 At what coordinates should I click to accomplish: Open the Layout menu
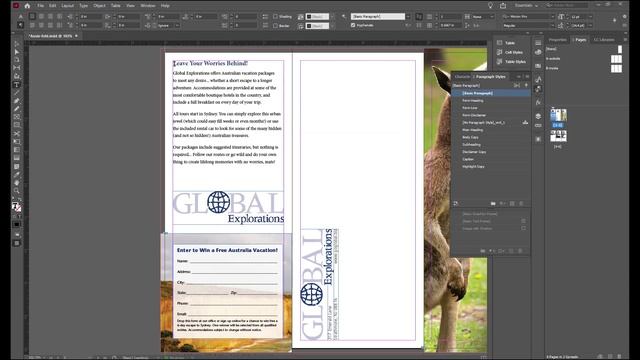(67, 6)
